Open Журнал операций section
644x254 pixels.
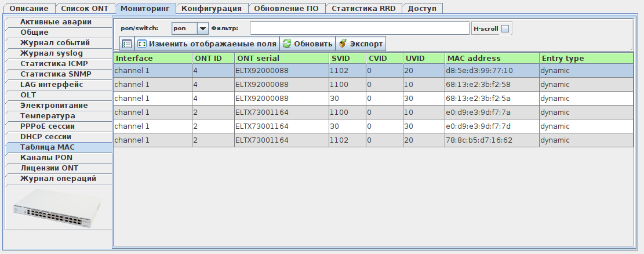(59, 179)
